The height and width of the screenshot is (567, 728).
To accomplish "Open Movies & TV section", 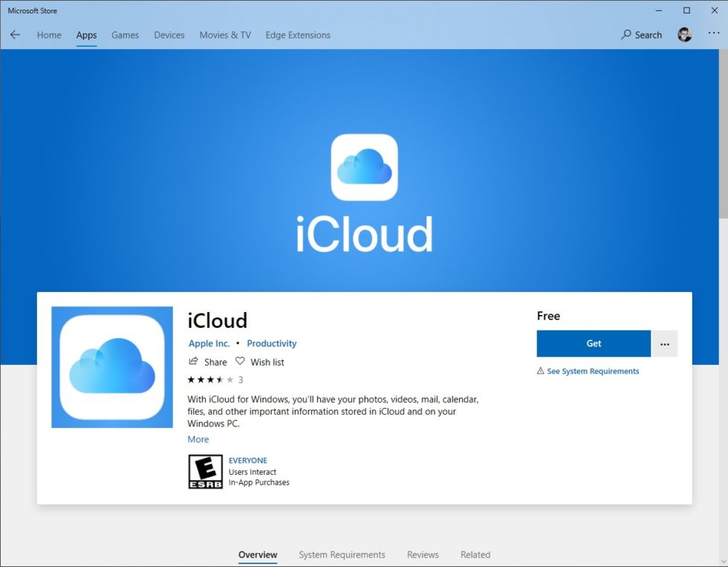I will [x=225, y=35].
